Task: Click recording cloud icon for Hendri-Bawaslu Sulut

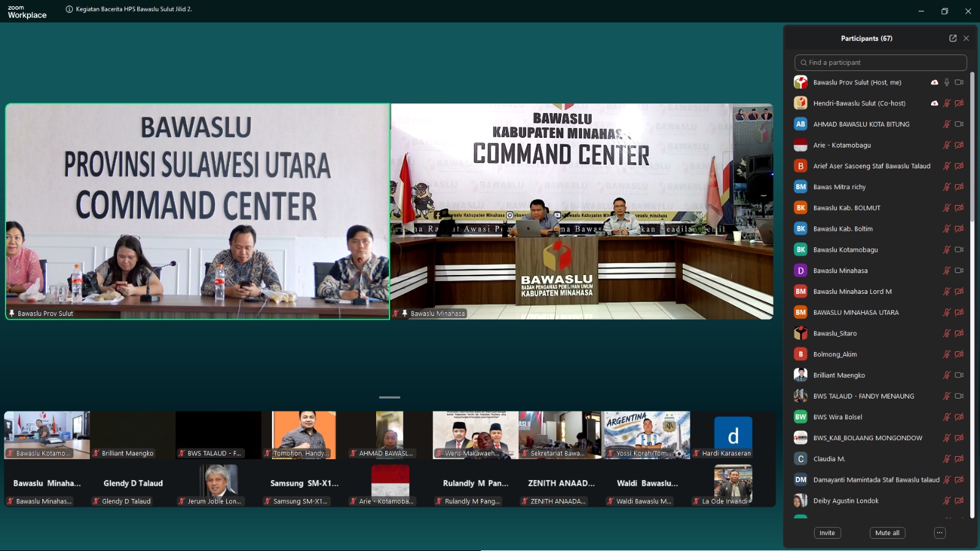Action: pyautogui.click(x=935, y=103)
